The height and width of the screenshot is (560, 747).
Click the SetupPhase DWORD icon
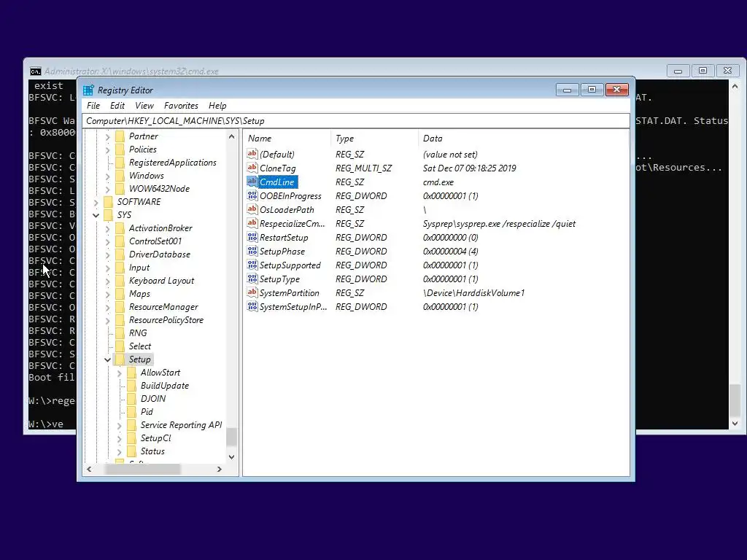coord(252,251)
